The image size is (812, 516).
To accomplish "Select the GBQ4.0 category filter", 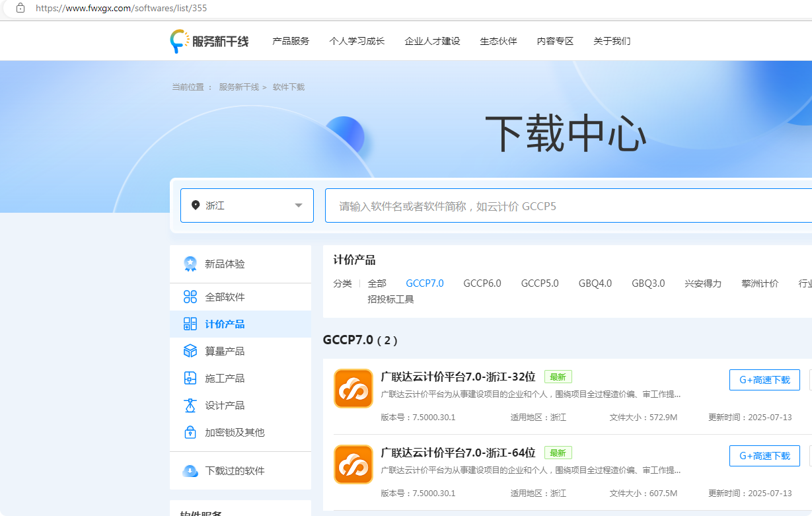I will [595, 283].
